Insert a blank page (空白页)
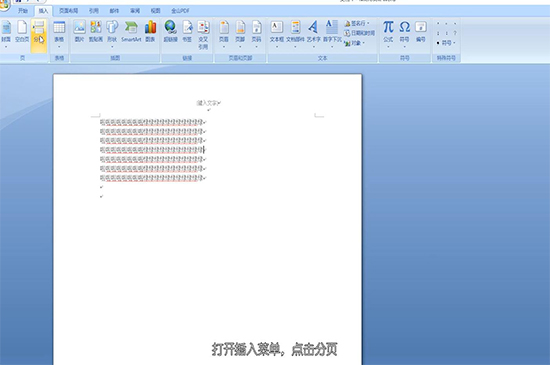550x365 pixels. (x=22, y=32)
